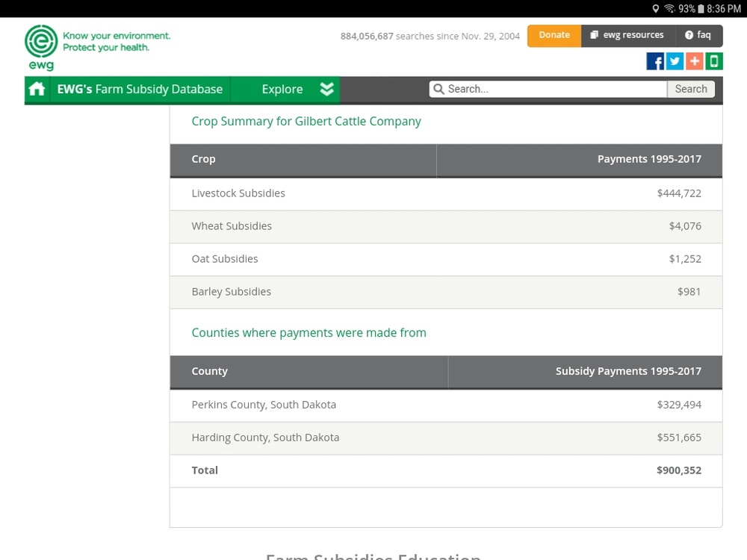Click the faq question mark icon
This screenshot has height=560, width=747.
click(x=689, y=35)
